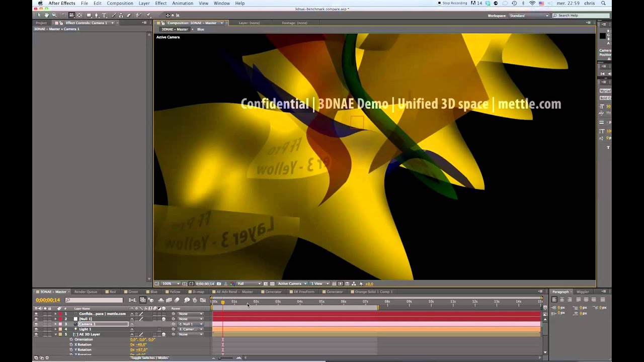
Task: Hide the Confide...pace | mettle.com layer
Action: [x=36, y=314]
